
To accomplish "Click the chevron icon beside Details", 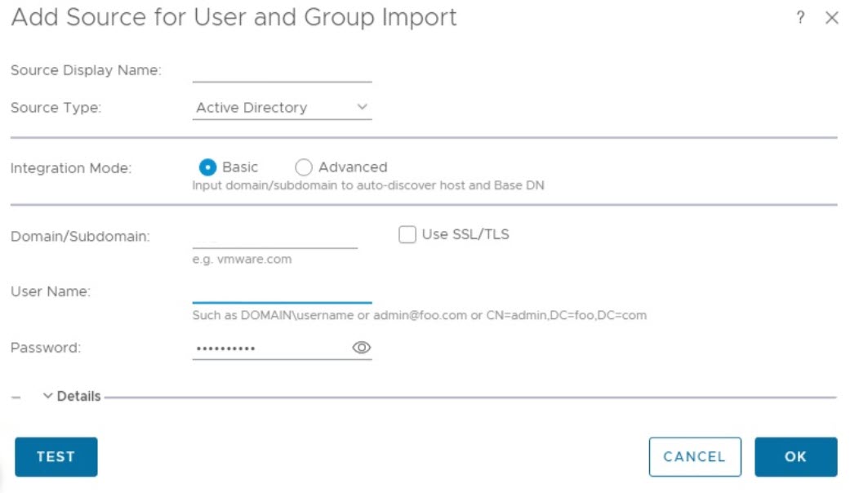I will click(48, 396).
